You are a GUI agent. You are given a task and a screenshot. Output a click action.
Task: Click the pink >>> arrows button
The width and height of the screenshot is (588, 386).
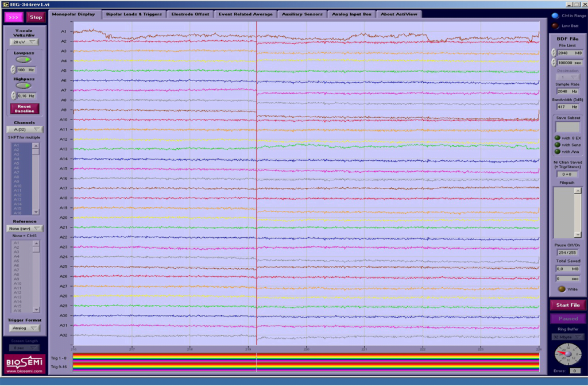[14, 17]
